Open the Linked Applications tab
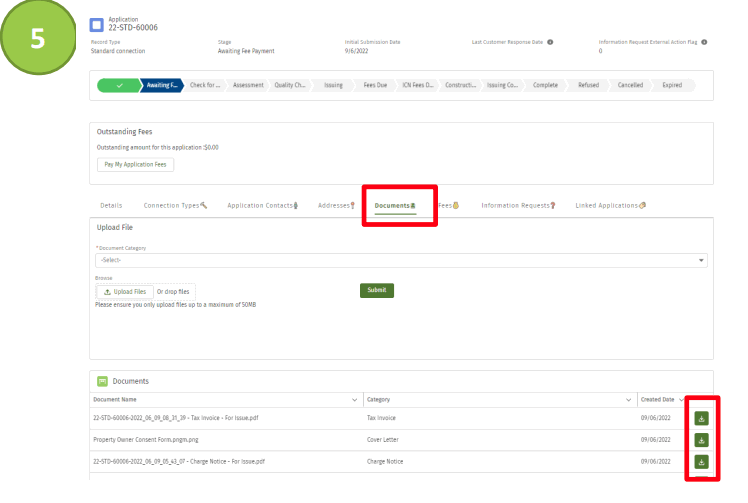This screenshot has height=503, width=748. (611, 206)
